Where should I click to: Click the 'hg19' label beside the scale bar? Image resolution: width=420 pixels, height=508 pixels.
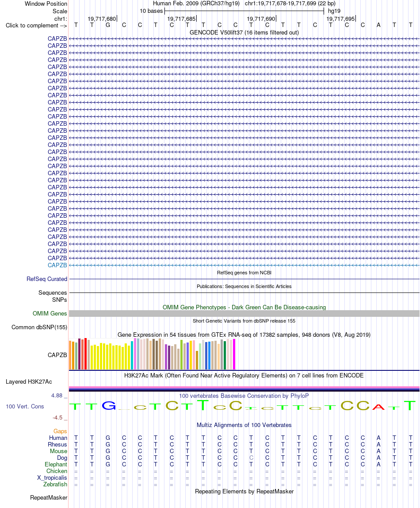[x=334, y=11]
